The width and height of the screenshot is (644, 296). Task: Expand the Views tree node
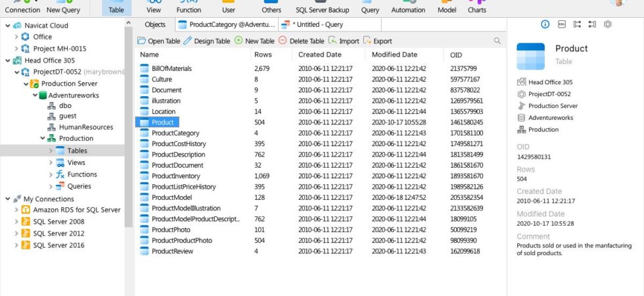tap(51, 163)
